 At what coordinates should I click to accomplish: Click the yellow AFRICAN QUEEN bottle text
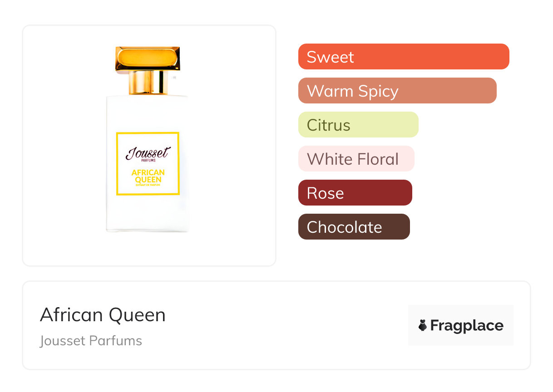(148, 176)
